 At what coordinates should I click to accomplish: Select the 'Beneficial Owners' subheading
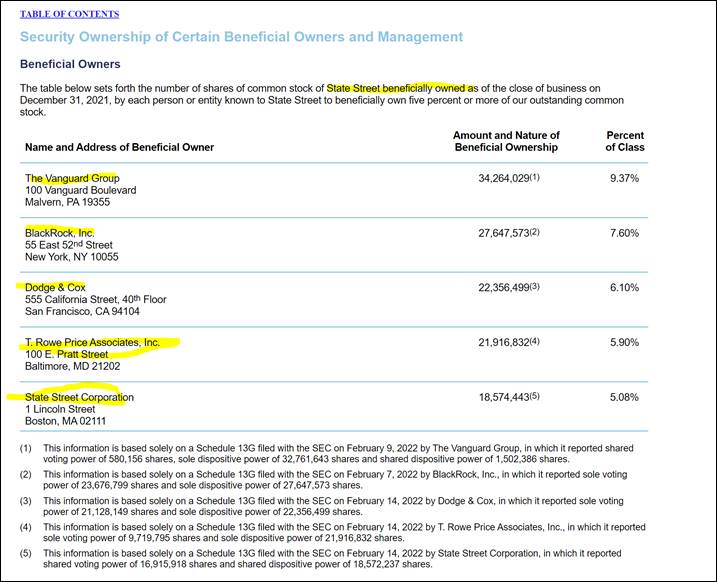(x=70, y=64)
